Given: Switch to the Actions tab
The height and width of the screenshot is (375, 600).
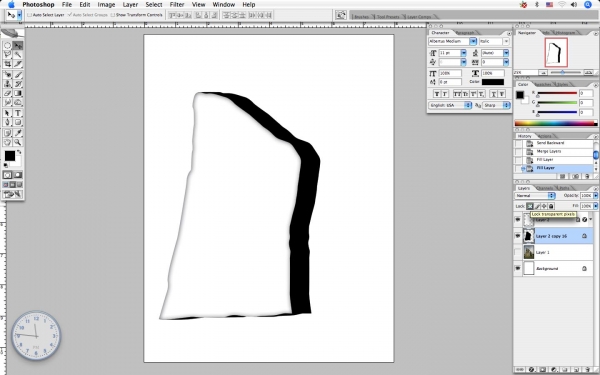Looking at the screenshot, I should point(545,136).
